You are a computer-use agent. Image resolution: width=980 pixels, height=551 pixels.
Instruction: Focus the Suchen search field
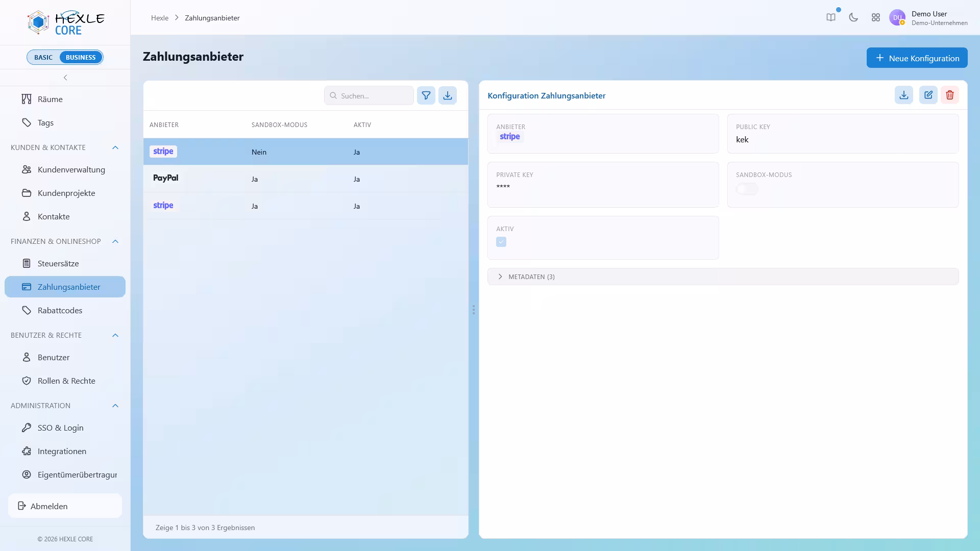(369, 95)
